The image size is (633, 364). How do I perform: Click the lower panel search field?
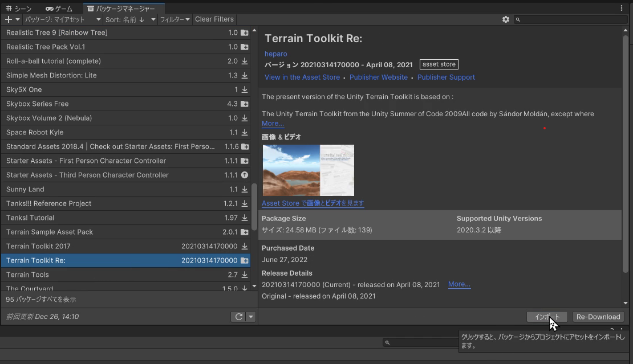pos(421,342)
